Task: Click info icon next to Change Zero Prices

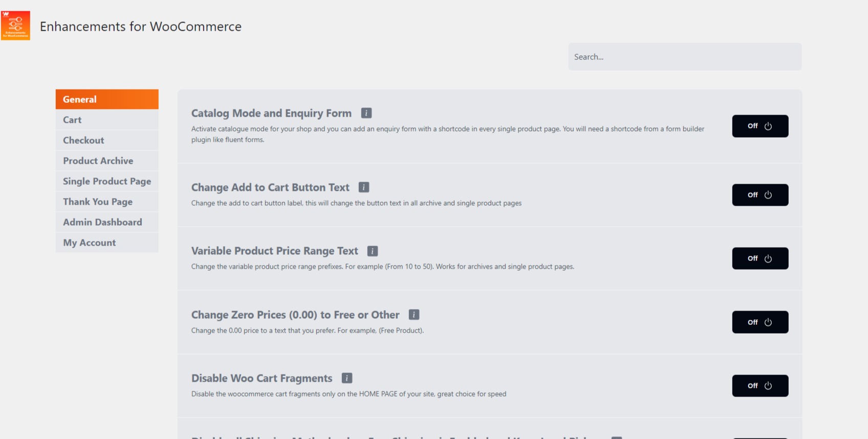Action: [x=414, y=315]
